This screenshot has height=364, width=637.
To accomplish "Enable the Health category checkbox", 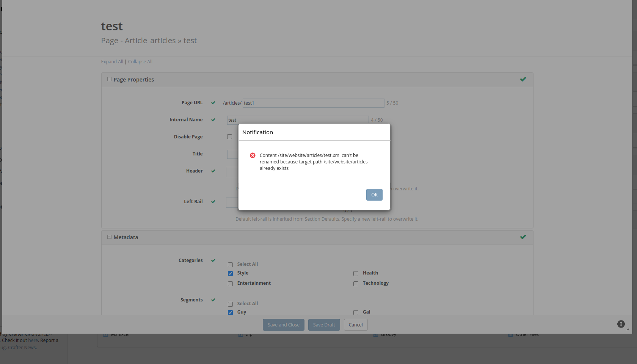I will point(356,273).
